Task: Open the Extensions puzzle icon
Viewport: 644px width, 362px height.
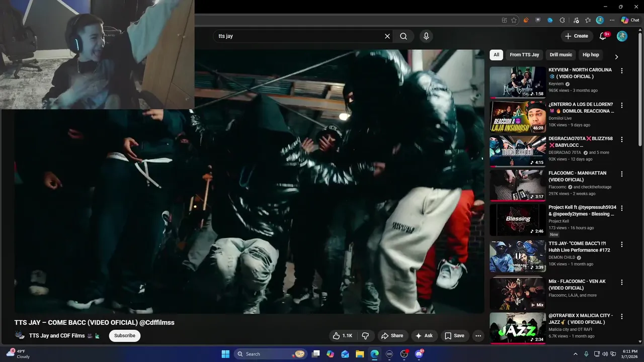Action: click(x=562, y=20)
